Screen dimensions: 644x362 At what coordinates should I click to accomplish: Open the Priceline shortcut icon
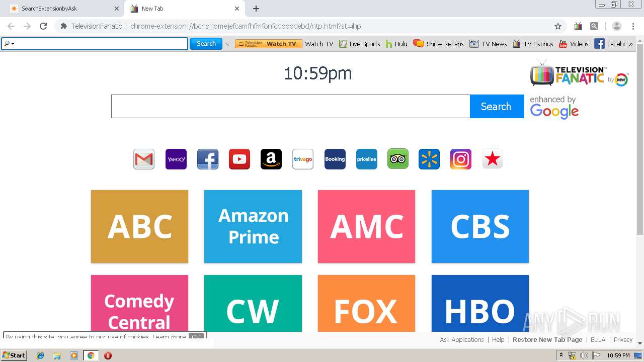click(x=367, y=159)
